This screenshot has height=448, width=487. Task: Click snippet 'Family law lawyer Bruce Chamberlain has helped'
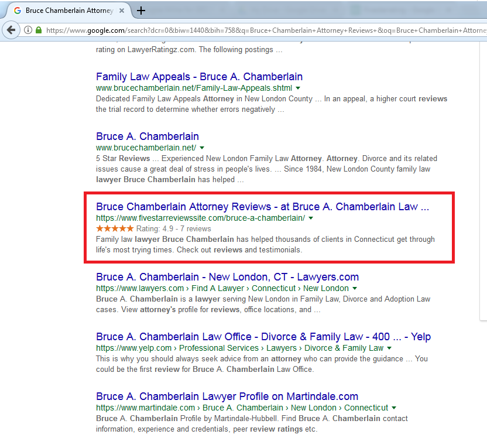coord(265,245)
